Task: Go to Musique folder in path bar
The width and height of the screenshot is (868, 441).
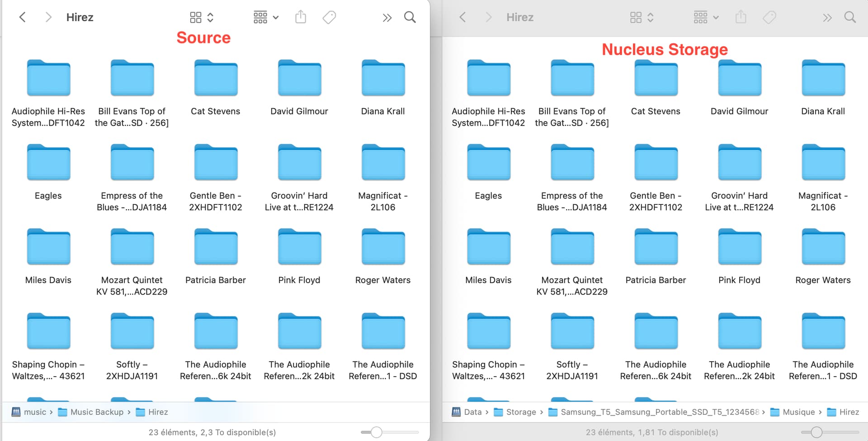Action: [x=798, y=412]
